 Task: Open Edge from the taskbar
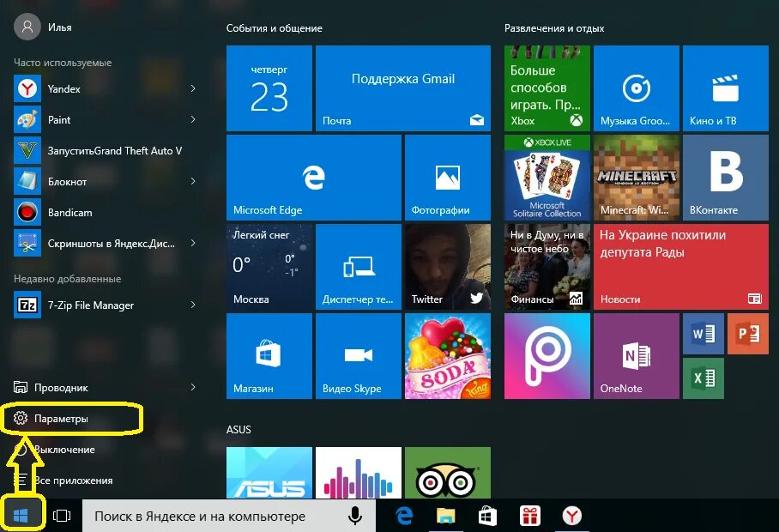(404, 516)
